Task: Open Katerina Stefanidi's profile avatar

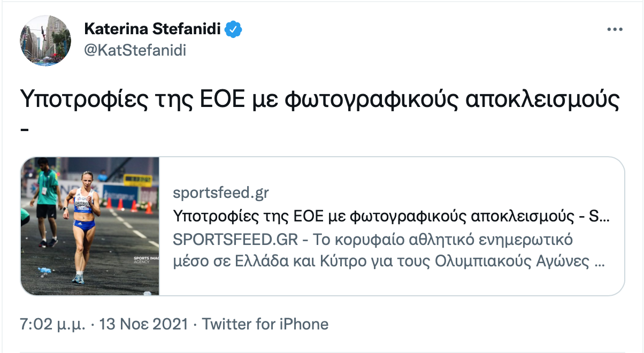Action: coord(45,40)
